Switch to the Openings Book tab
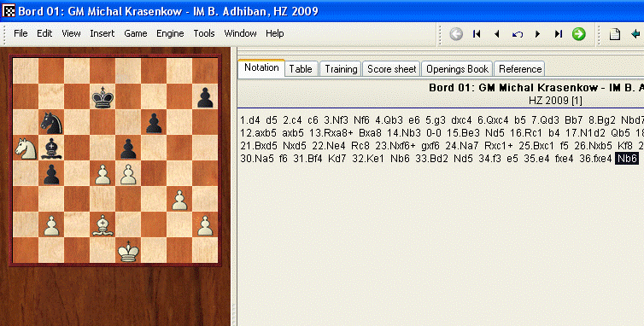 (x=457, y=69)
